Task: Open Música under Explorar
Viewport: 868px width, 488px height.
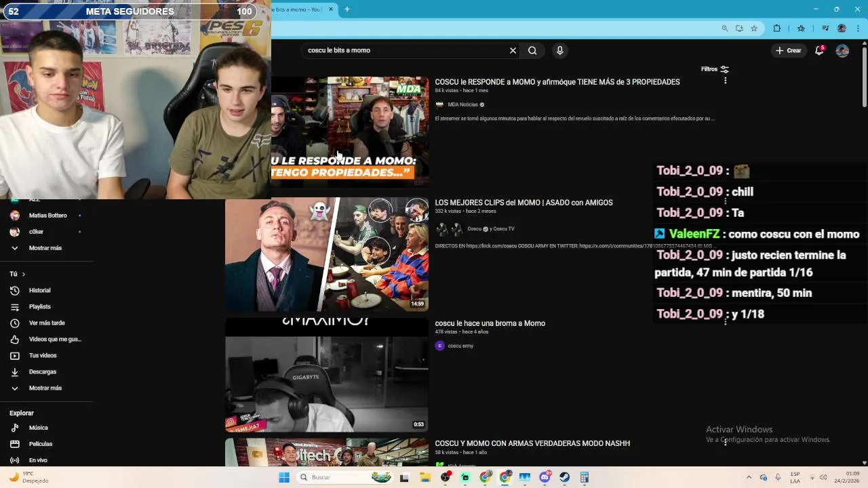Action: pos(47,428)
